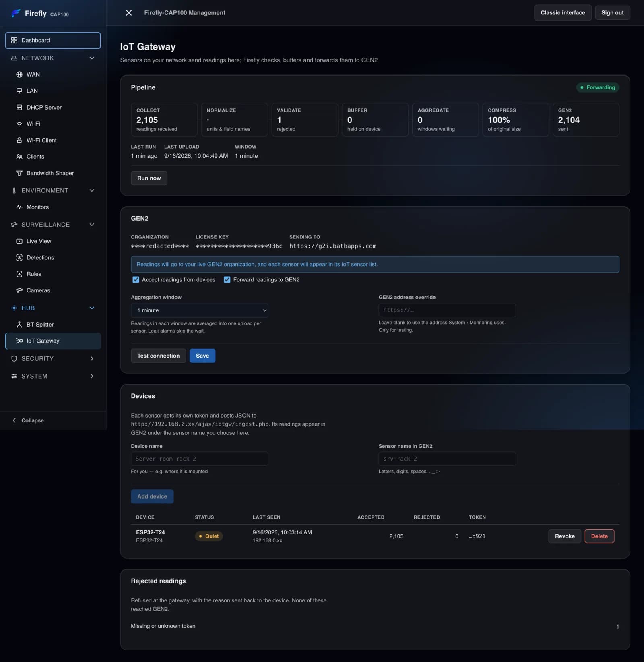Collapse the ENVIRONMENT section chevron
The height and width of the screenshot is (662, 644).
(92, 190)
